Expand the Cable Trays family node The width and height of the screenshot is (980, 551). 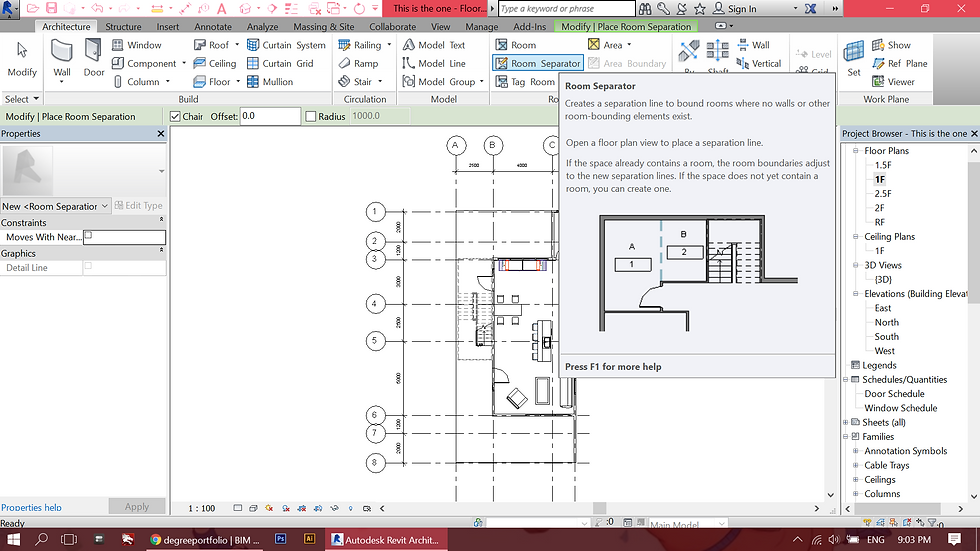click(x=856, y=465)
